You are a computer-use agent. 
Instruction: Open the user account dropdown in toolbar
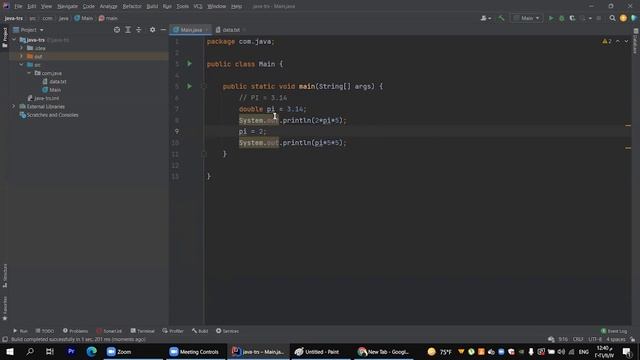point(485,18)
